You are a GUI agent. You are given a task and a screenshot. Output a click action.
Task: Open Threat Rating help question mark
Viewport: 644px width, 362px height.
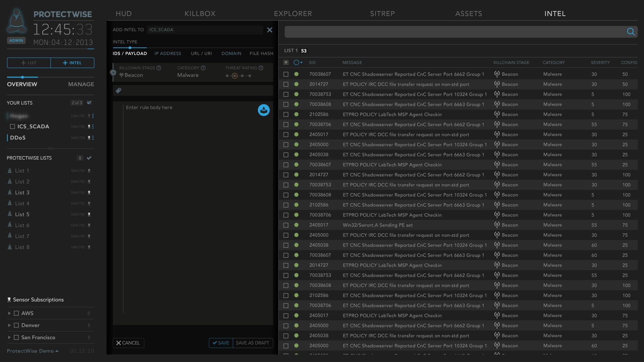(261, 68)
